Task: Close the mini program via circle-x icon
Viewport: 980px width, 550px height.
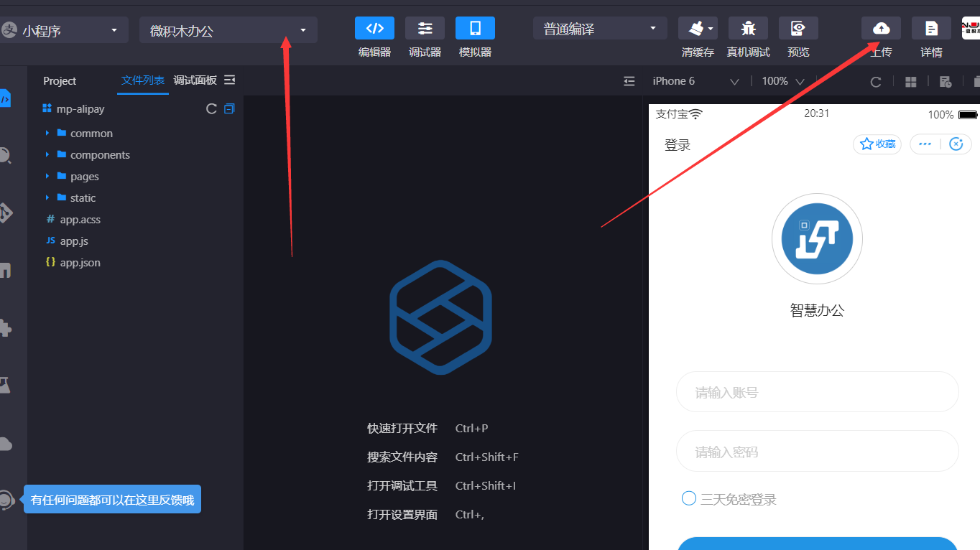Action: tap(956, 144)
